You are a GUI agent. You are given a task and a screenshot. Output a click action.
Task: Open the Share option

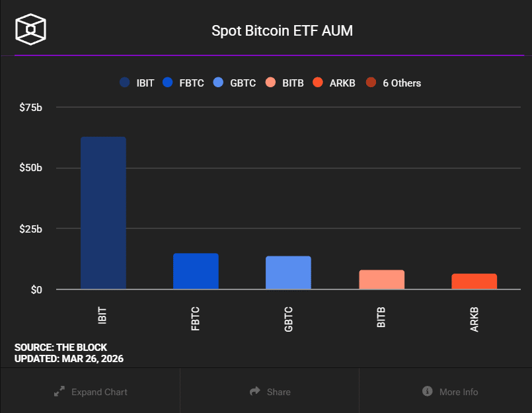click(x=270, y=392)
